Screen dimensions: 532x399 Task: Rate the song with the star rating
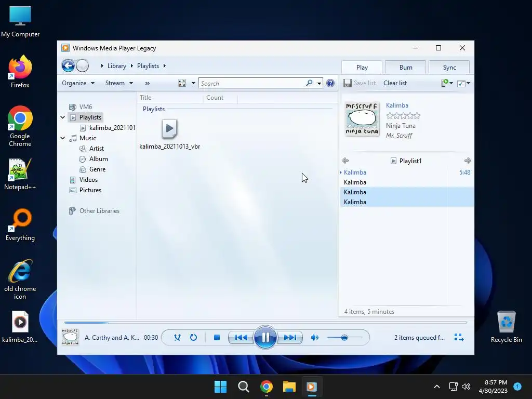tap(403, 116)
